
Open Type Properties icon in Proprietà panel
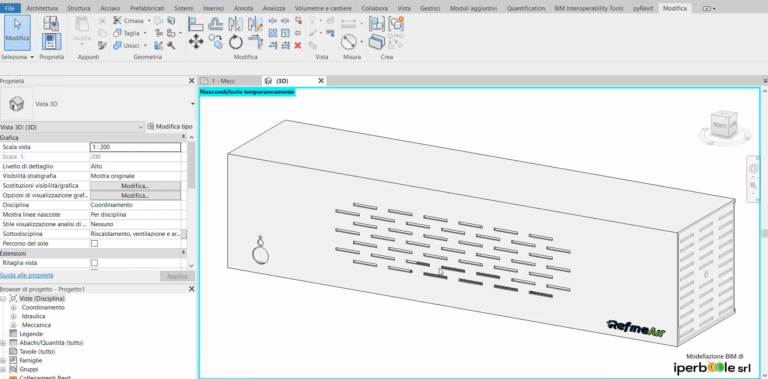51,23
